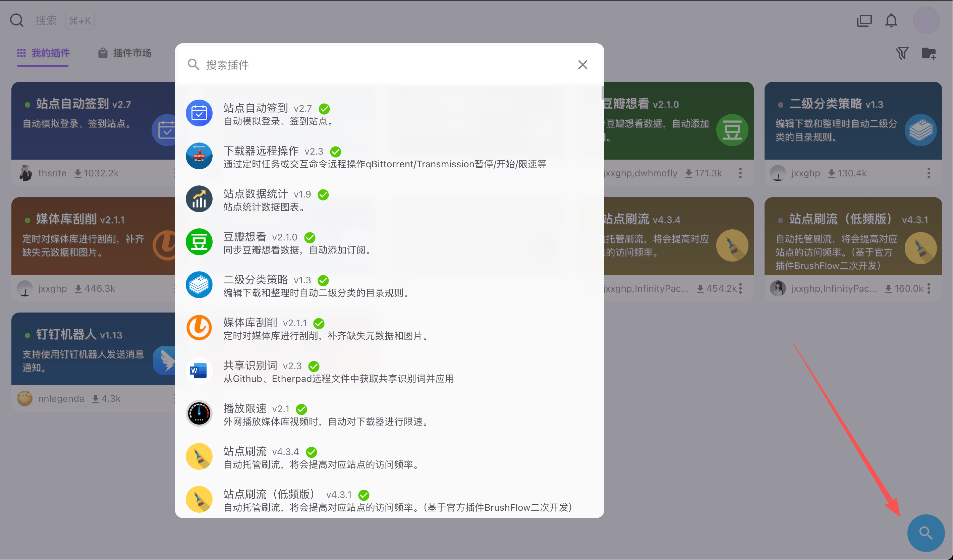Open 豆瓣想看 card three-dot menu
The image size is (953, 560).
[740, 173]
